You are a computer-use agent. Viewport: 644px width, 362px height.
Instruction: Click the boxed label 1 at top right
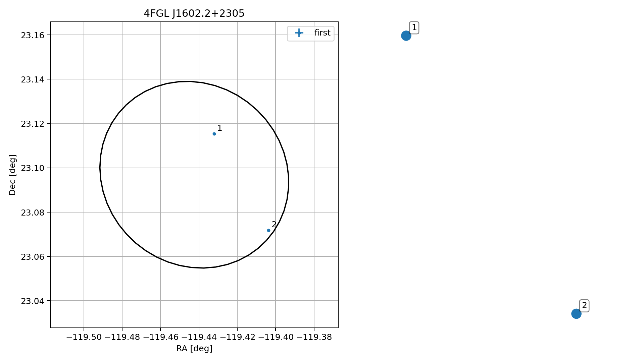414,27
